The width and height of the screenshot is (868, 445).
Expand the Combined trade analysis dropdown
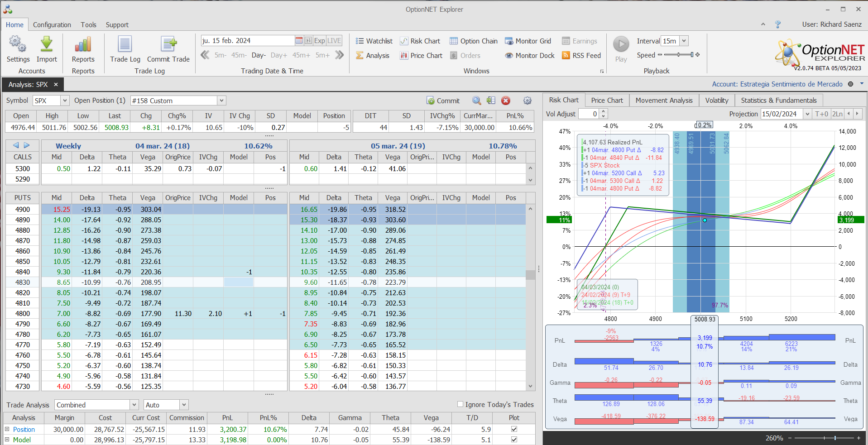click(x=134, y=405)
